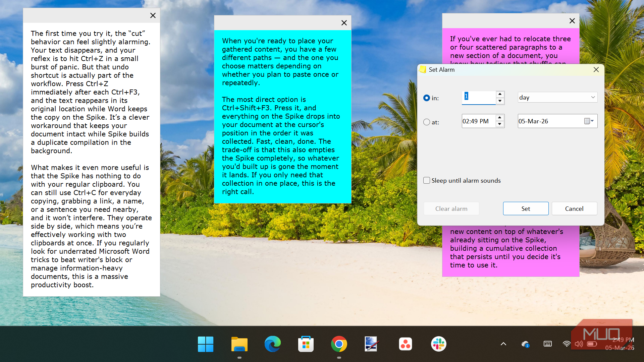Close the pink sticky note

point(572,21)
